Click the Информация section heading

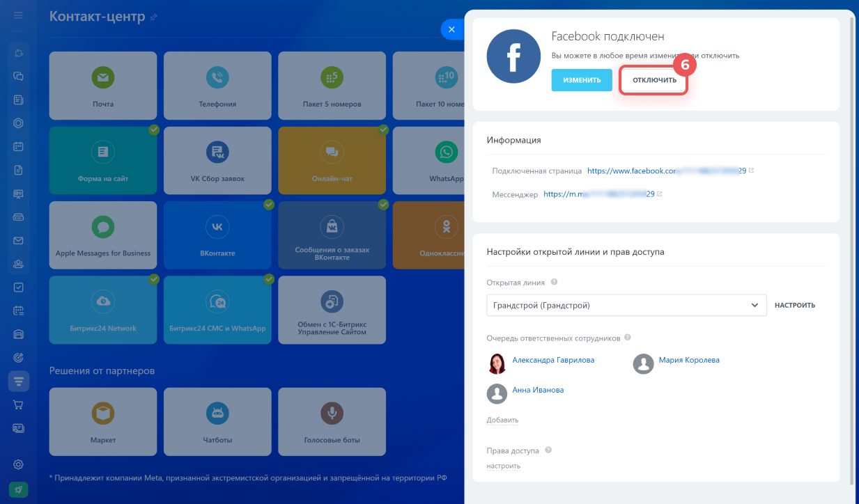514,140
